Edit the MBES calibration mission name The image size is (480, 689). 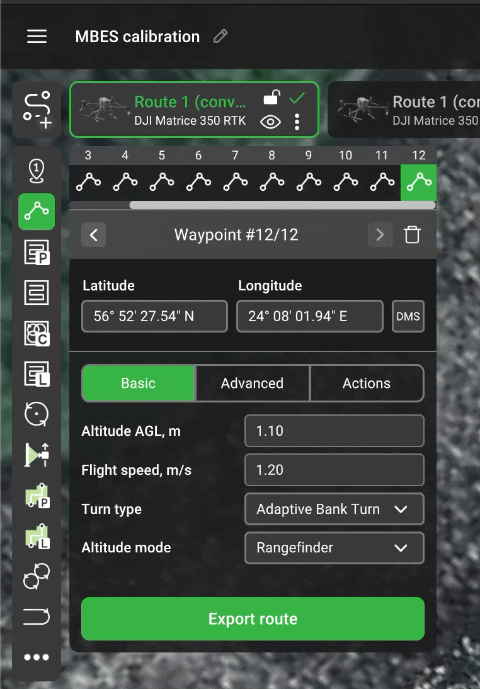click(x=221, y=36)
